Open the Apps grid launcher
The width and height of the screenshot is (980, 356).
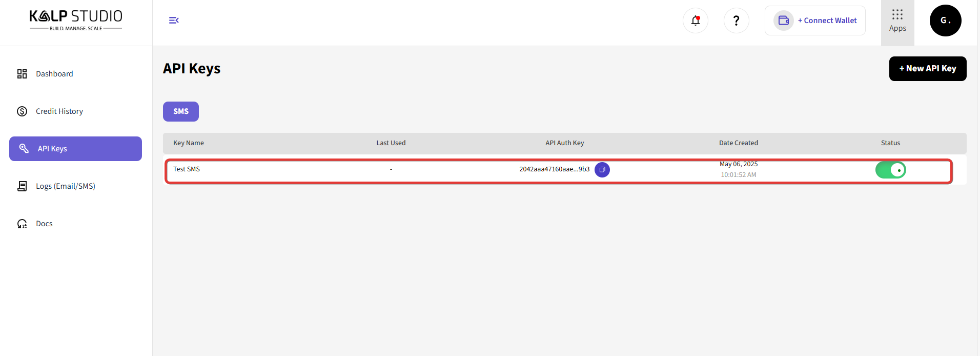click(x=897, y=21)
